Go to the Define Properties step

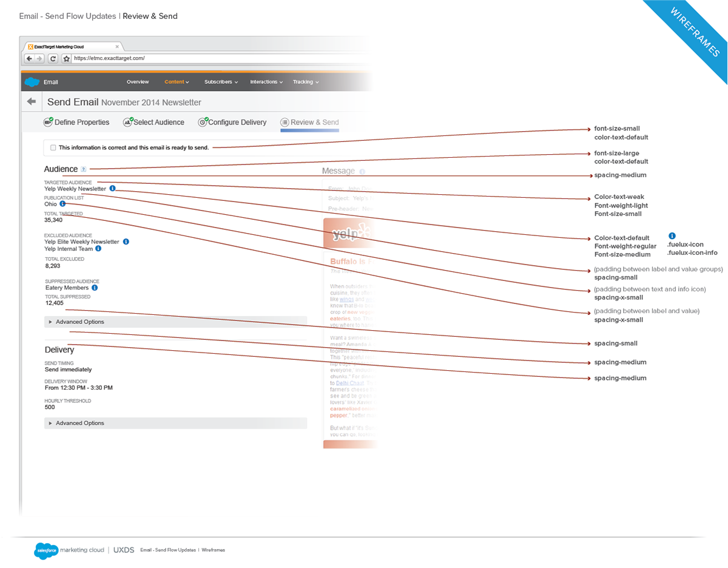click(76, 122)
